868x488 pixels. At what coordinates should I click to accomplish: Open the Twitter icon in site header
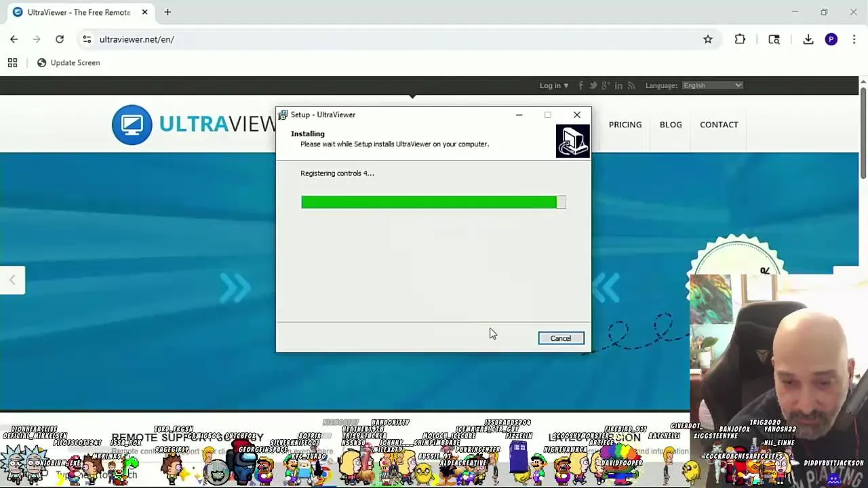click(593, 85)
